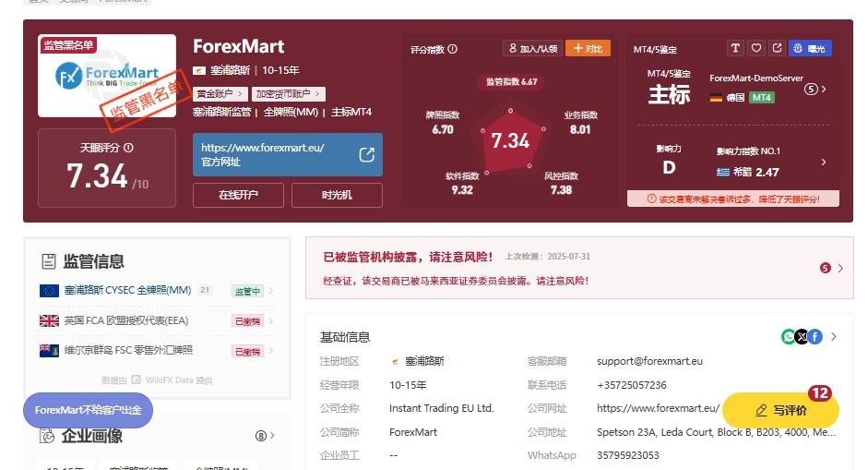
Task: Click the support@forexmart.eu email
Action: [649, 361]
